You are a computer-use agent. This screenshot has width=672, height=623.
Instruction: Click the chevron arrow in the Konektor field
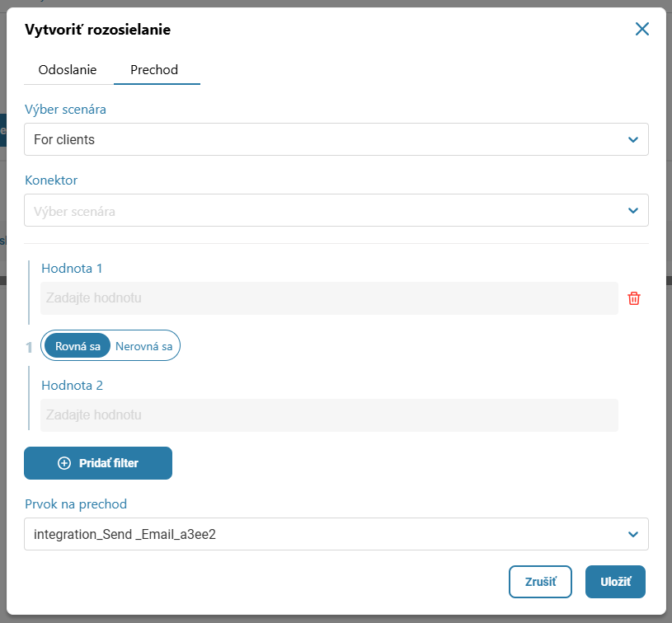(632, 210)
